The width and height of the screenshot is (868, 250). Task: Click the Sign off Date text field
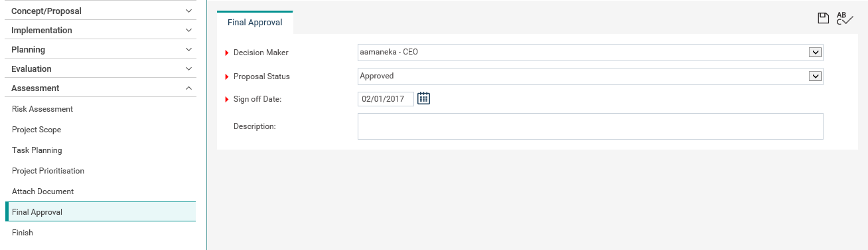point(386,99)
